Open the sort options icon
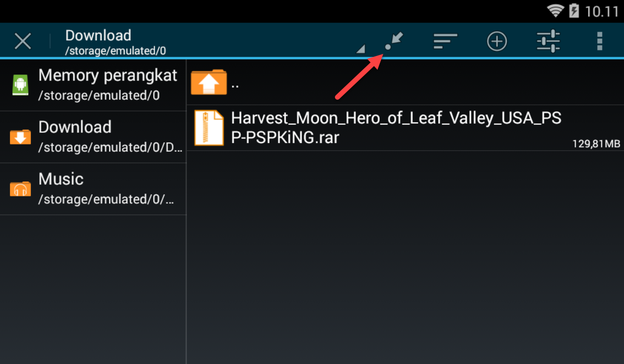This screenshot has width=624, height=364. (445, 41)
